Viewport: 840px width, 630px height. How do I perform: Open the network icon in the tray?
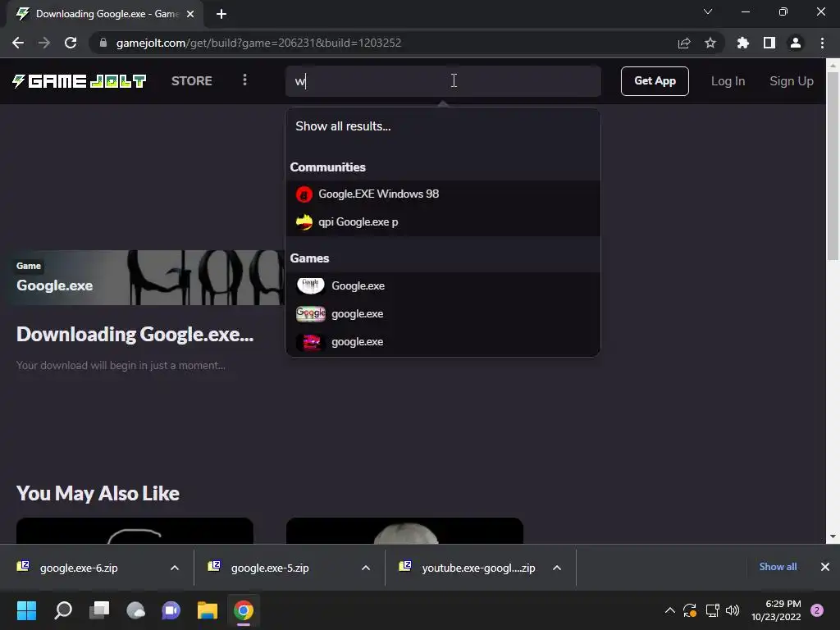tap(712, 610)
